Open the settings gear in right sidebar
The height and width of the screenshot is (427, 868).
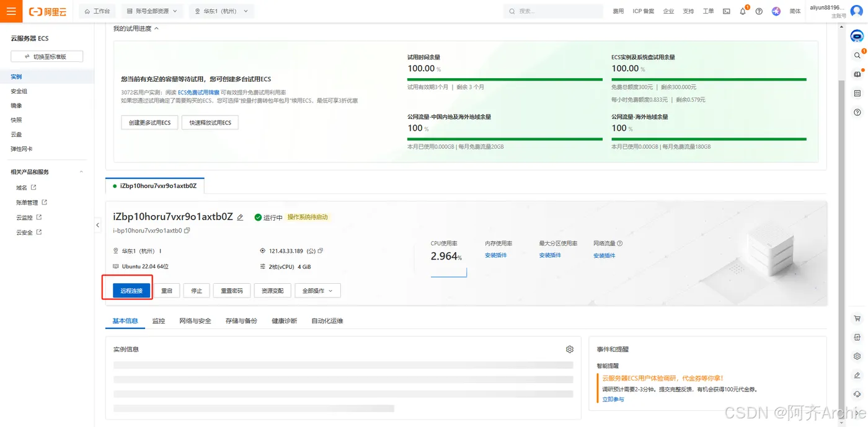857,356
